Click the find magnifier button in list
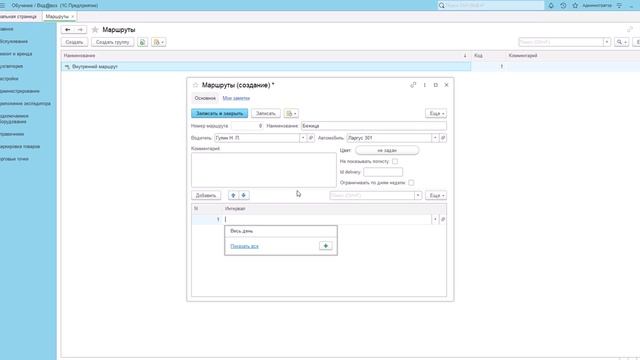Screen dimensions: 640x360 pyautogui.click(x=622, y=42)
